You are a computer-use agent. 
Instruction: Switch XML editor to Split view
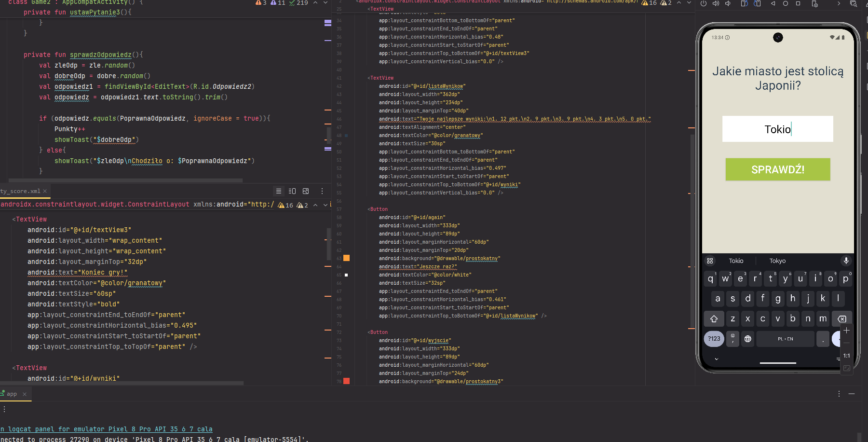[292, 191]
